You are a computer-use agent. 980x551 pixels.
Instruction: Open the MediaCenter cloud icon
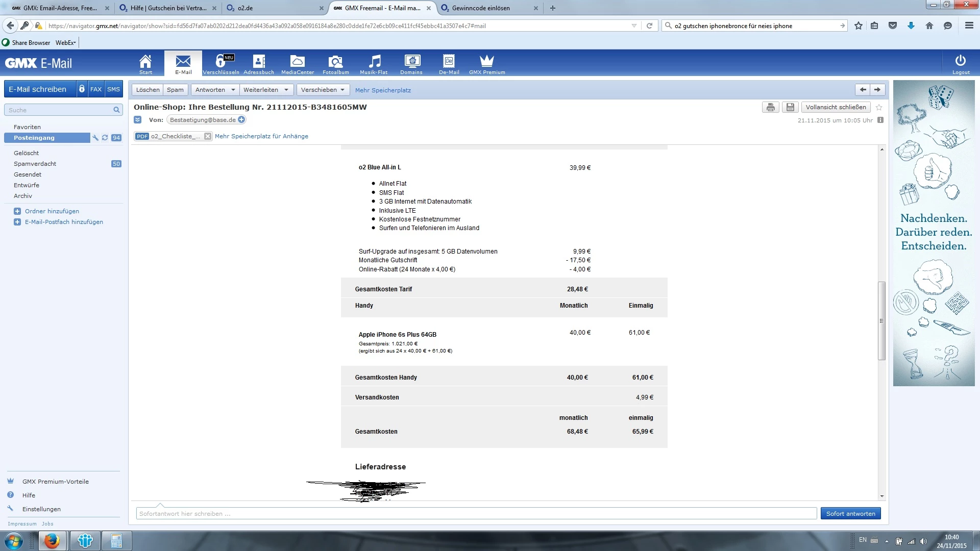point(297,62)
